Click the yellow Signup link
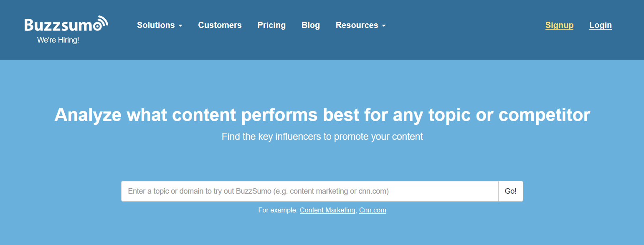This screenshot has width=644, height=245. (x=559, y=25)
